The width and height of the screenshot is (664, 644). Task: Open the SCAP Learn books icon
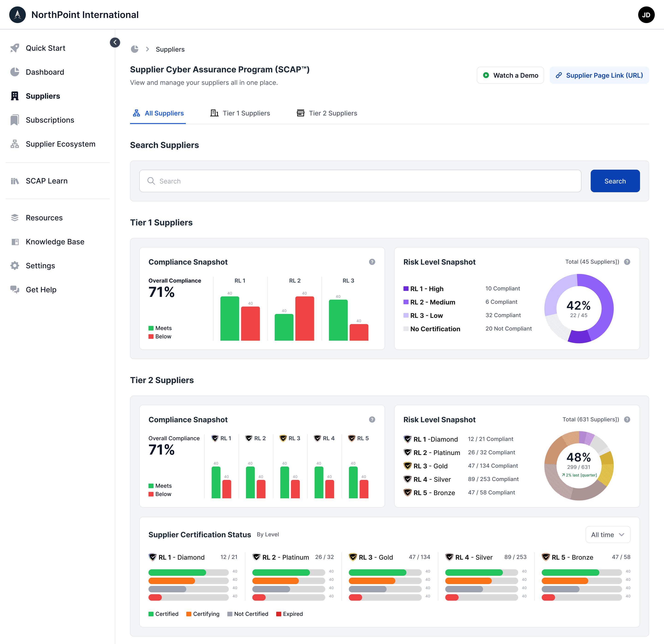click(15, 181)
